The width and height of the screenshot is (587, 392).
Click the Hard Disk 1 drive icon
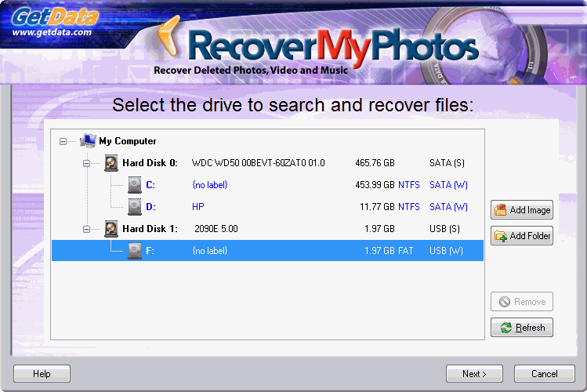(x=111, y=229)
